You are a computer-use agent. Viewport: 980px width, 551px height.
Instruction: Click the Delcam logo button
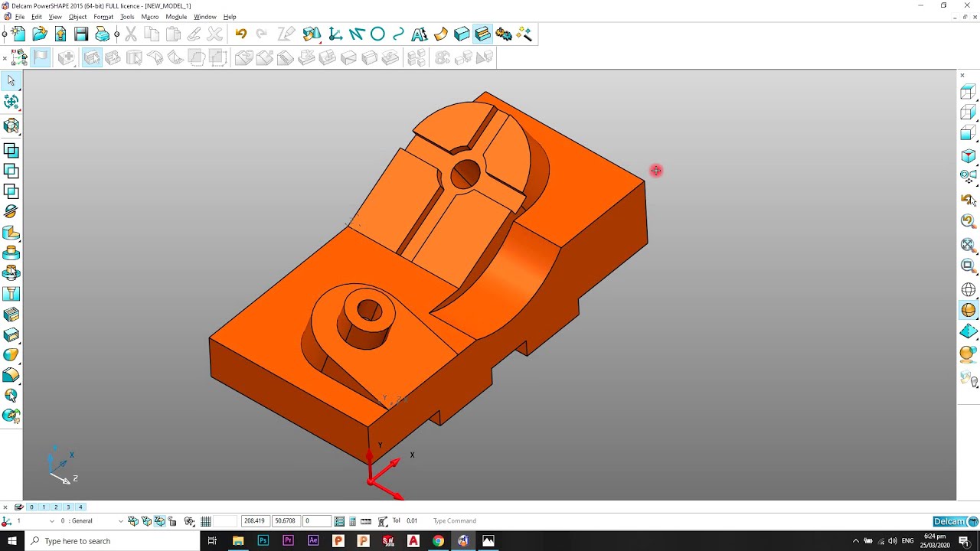pos(955,521)
